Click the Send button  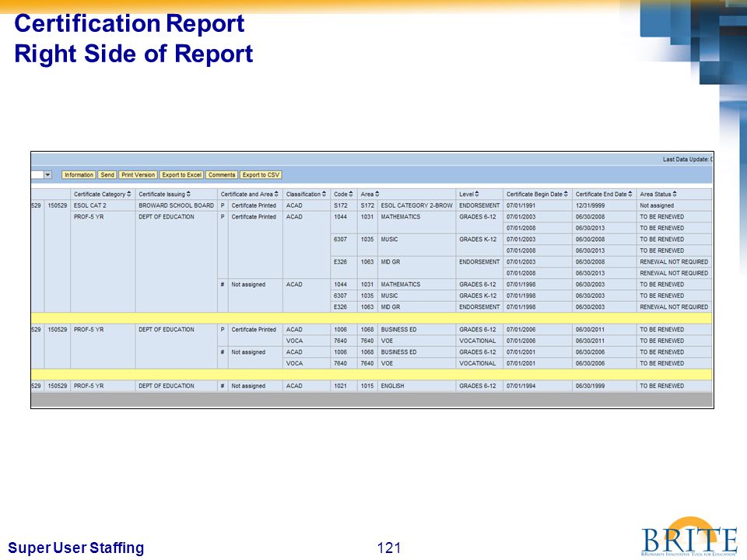pos(107,175)
